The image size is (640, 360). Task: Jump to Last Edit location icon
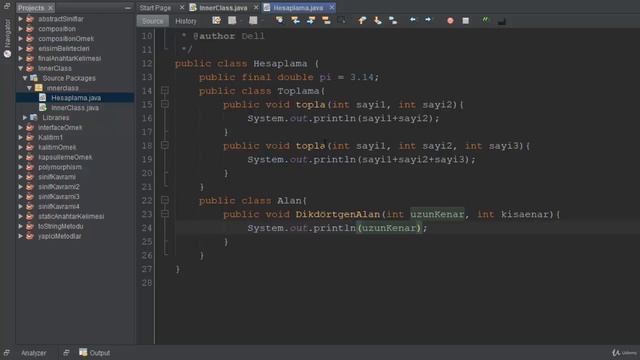(216, 20)
